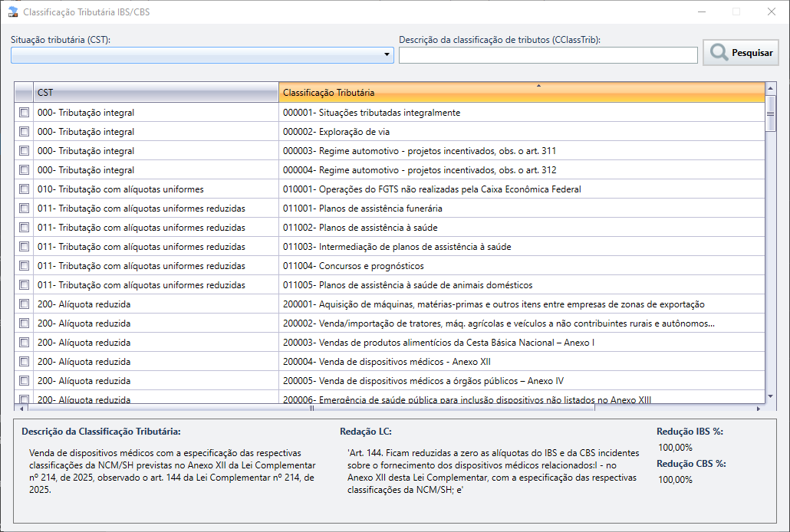This screenshot has width=790, height=532.
Task: Click the vertical scrollbar thumb of the grid
Action: tap(771, 115)
